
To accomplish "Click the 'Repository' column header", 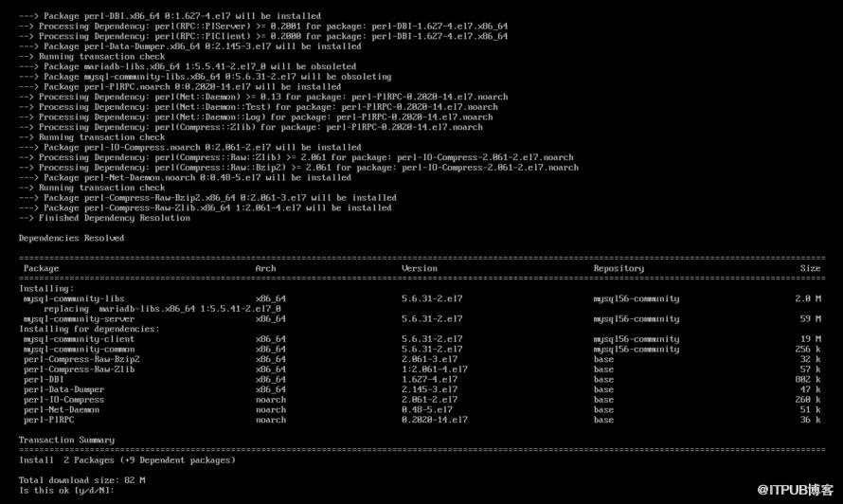I will [619, 268].
